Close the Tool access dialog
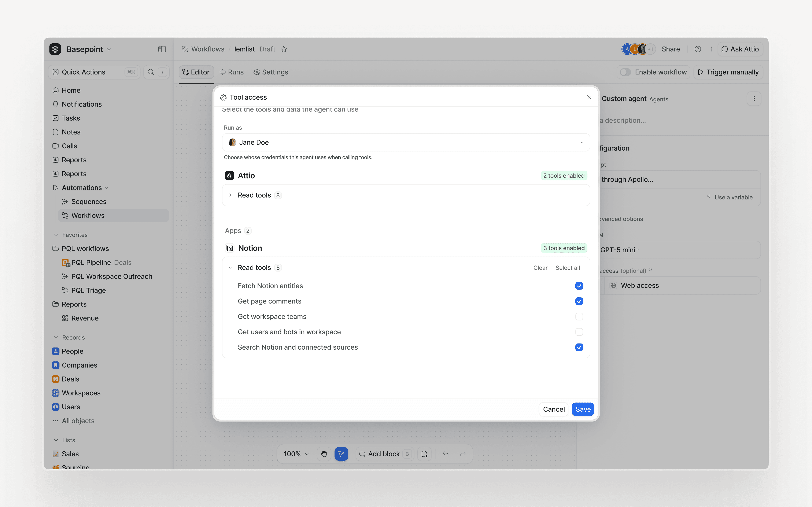 click(589, 97)
